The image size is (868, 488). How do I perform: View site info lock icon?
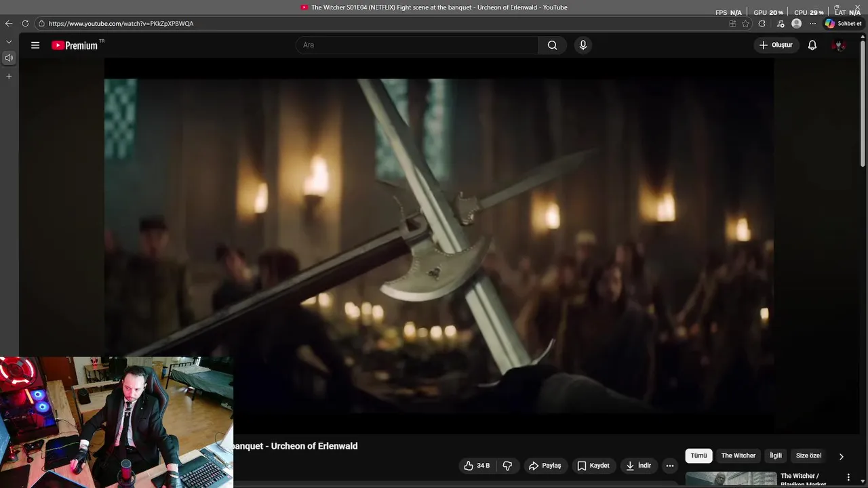41,24
